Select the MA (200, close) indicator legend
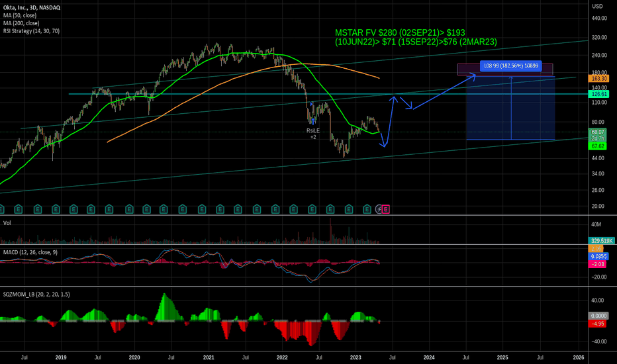 21,23
